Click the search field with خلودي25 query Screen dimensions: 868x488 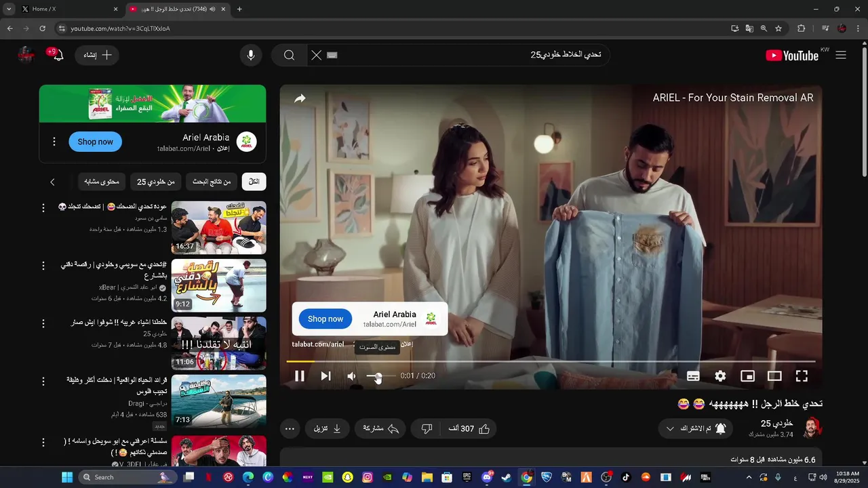coord(471,55)
